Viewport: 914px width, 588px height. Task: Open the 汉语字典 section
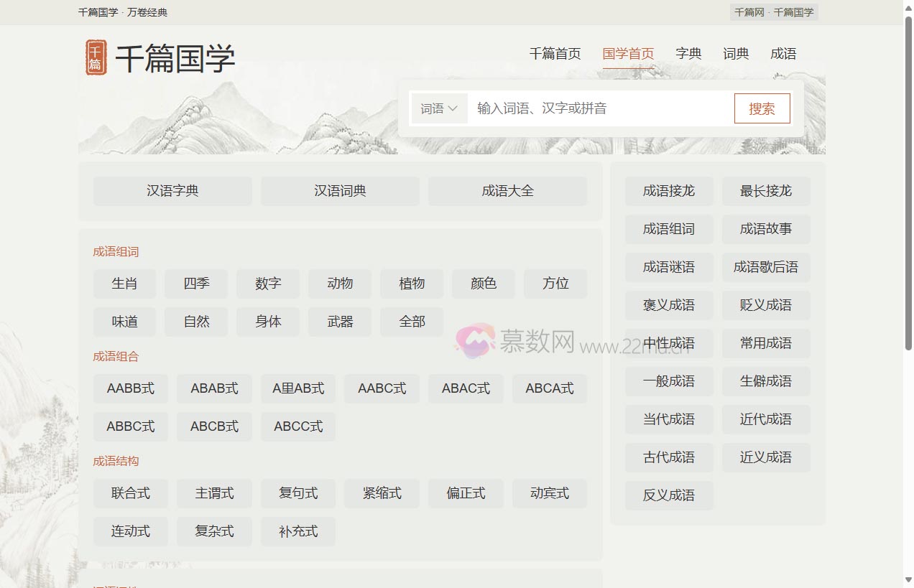pos(172,191)
